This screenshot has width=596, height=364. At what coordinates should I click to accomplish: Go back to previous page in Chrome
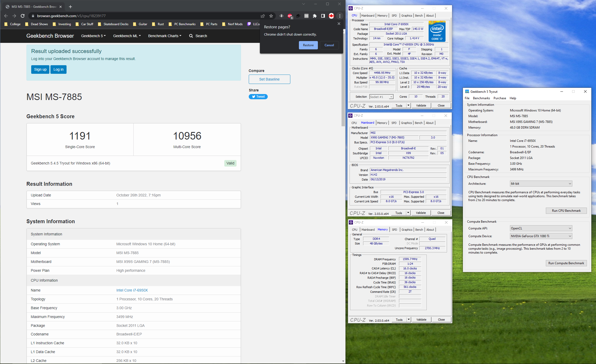[6, 16]
